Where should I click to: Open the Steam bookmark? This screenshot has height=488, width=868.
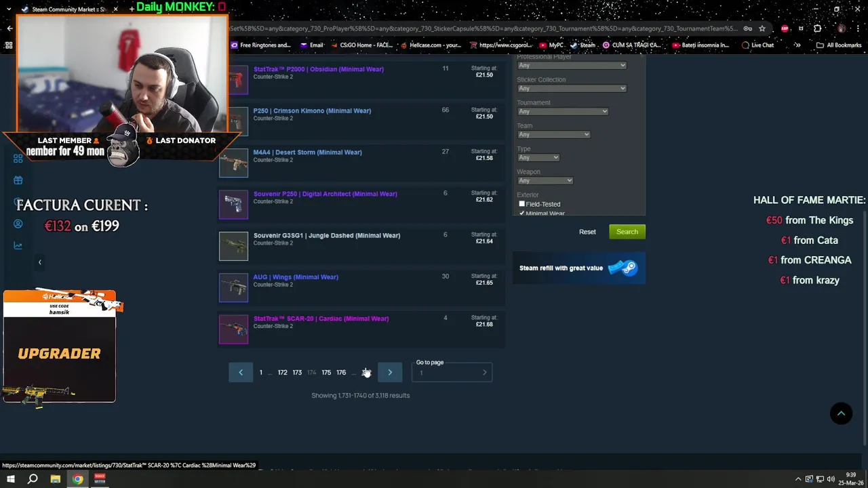[583, 45]
